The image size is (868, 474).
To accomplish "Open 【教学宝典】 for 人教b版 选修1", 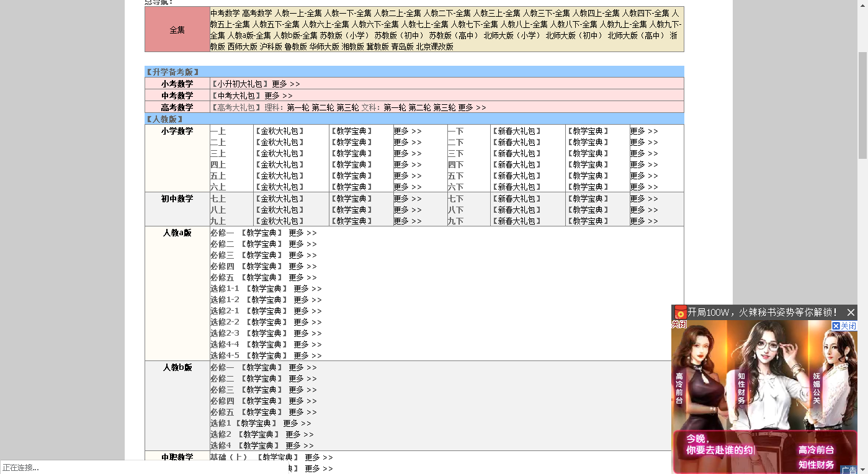I will pos(256,423).
